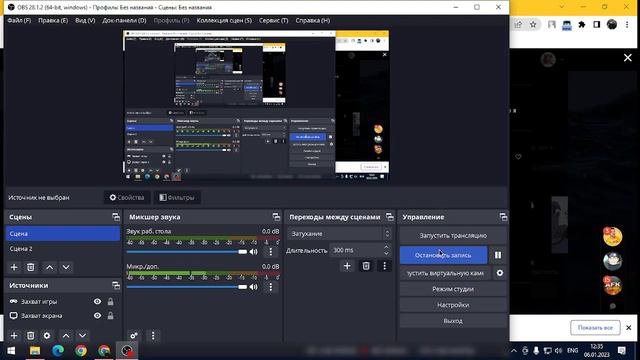Screen dimensions: 640x360
Task: Undock the Переходы между сценами panel
Action: [390, 217]
